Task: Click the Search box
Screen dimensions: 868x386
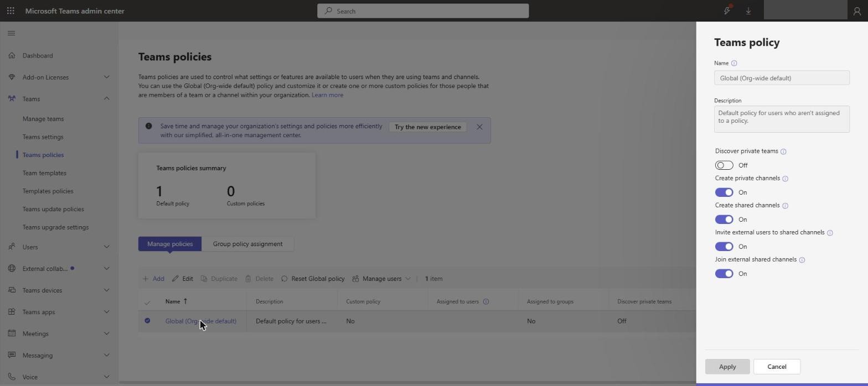Action: point(423,11)
